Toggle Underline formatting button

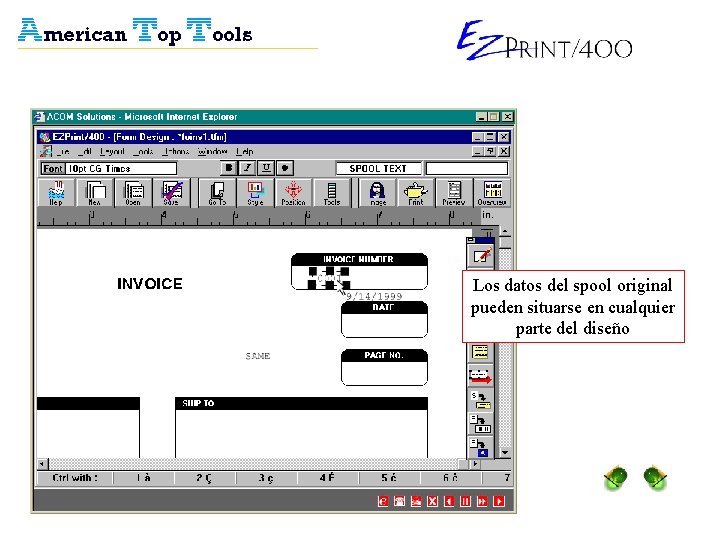pos(266,168)
